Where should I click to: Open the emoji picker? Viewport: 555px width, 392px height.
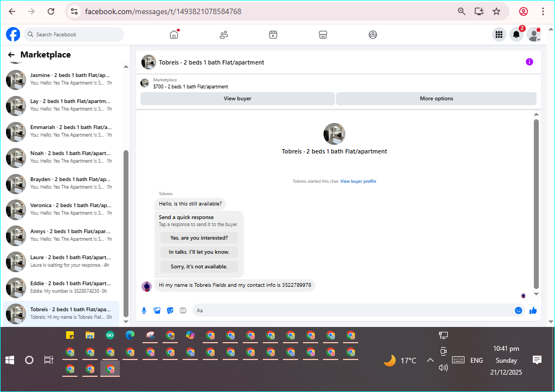pyautogui.click(x=518, y=311)
